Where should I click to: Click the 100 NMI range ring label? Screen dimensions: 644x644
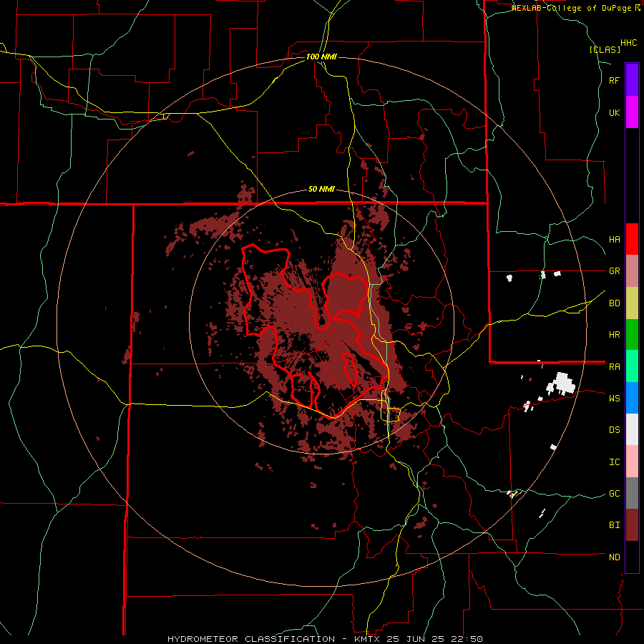coord(321,57)
